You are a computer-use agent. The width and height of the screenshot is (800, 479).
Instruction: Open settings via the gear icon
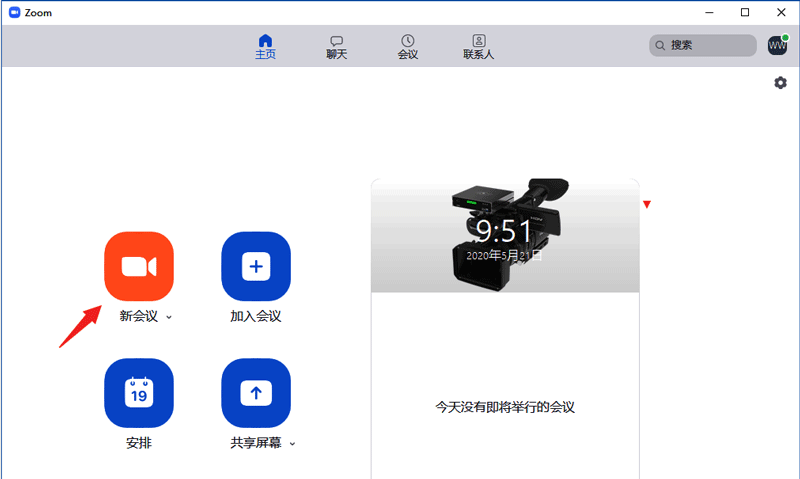tap(780, 83)
